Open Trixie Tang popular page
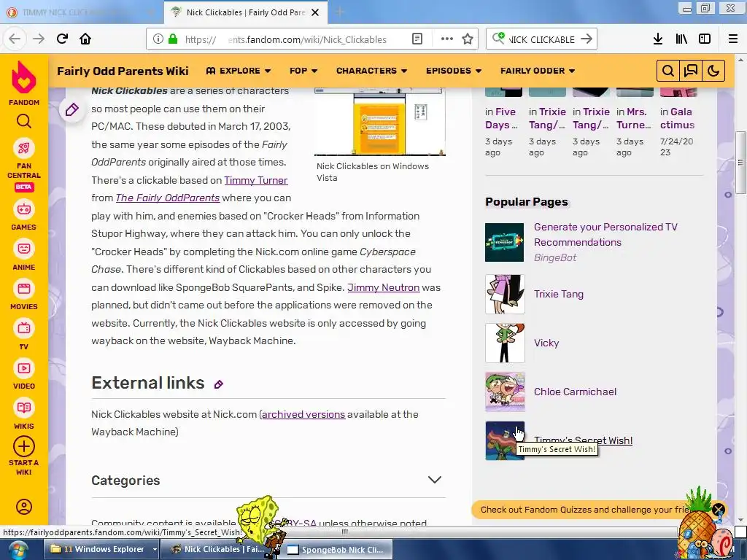This screenshot has width=747, height=560. [558, 295]
